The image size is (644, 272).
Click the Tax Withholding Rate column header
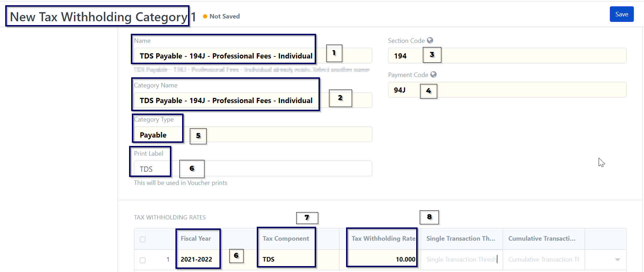click(383, 239)
